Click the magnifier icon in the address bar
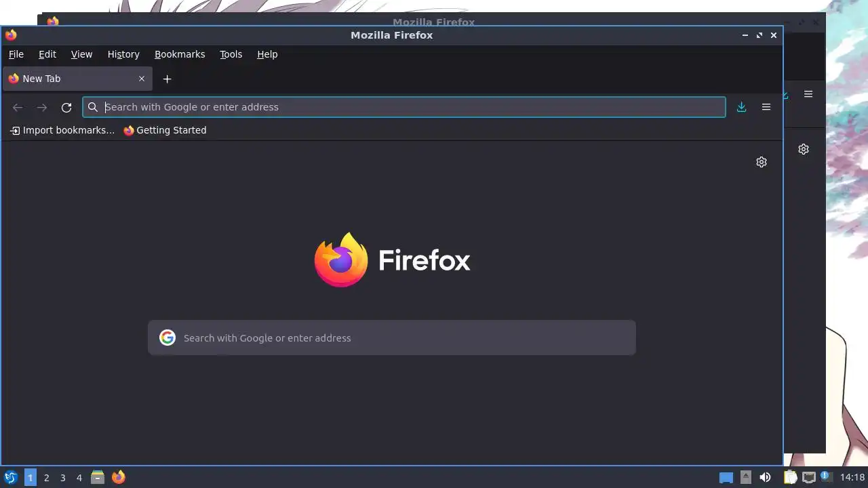The width and height of the screenshot is (868, 488). 93,107
